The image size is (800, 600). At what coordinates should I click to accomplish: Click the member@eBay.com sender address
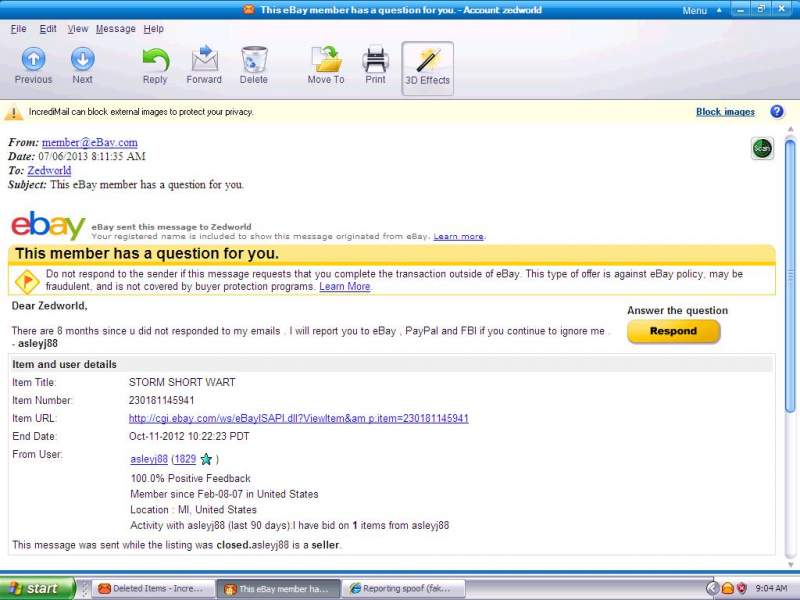click(x=89, y=143)
